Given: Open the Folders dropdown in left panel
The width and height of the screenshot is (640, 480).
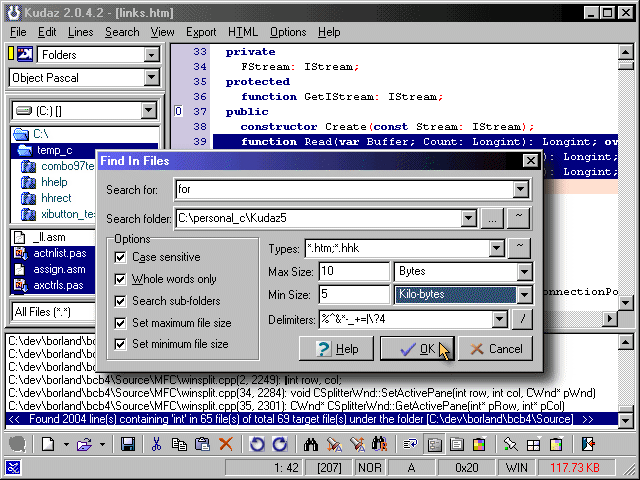Looking at the screenshot, I should [151, 55].
